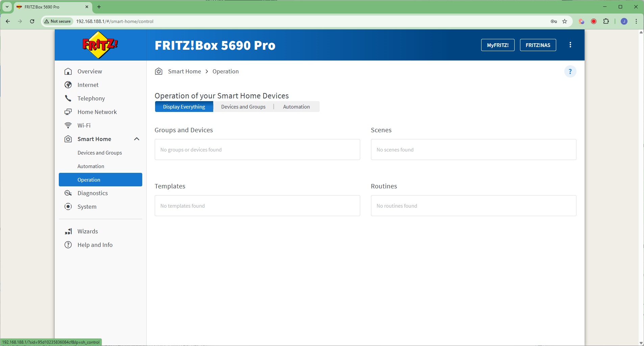644x346 pixels.
Task: Click the colorful extension icon in toolbar
Action: [x=581, y=21]
